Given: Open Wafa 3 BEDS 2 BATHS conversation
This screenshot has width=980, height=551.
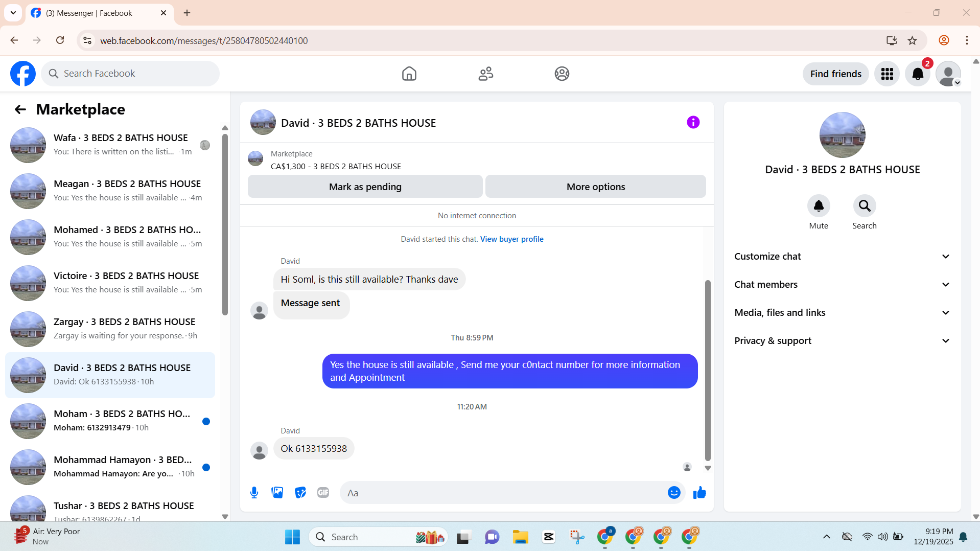Looking at the screenshot, I should [110, 145].
